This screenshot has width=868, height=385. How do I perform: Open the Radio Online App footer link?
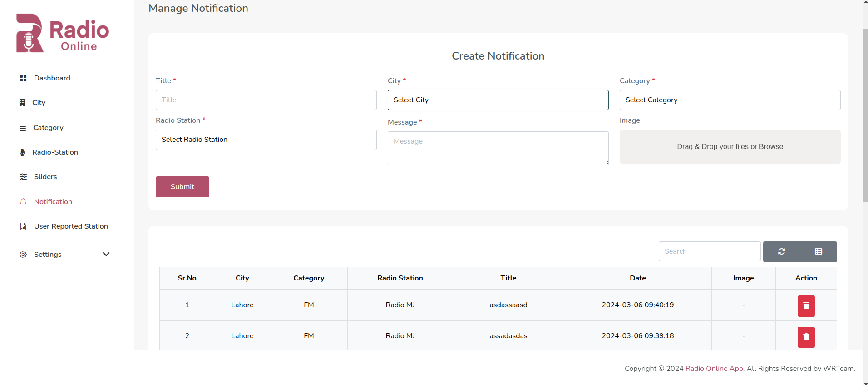pyautogui.click(x=714, y=369)
